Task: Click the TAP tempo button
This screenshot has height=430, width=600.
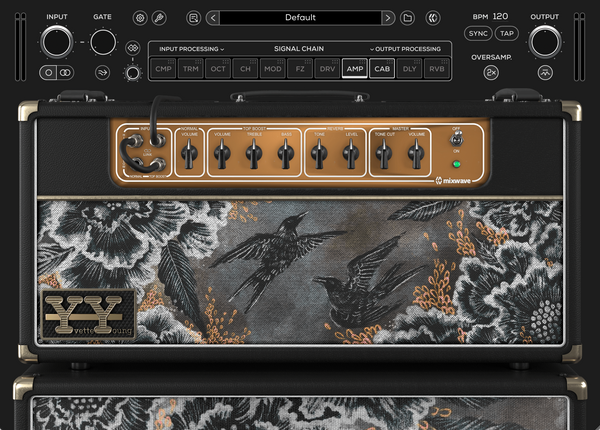Action: coord(507,34)
